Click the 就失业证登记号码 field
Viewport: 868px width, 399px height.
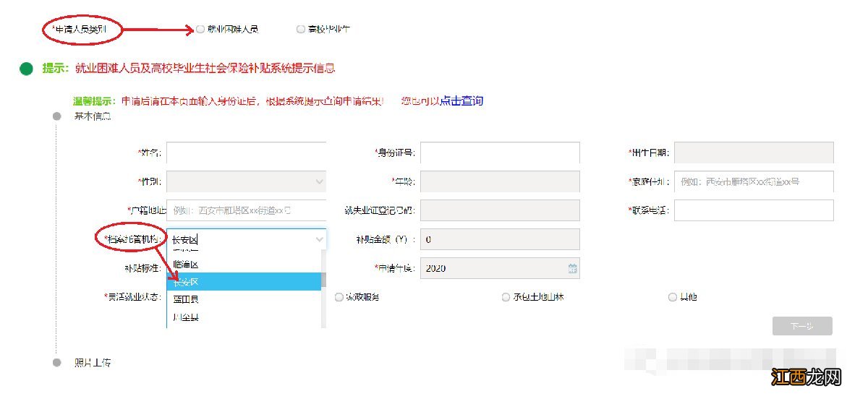click(500, 210)
